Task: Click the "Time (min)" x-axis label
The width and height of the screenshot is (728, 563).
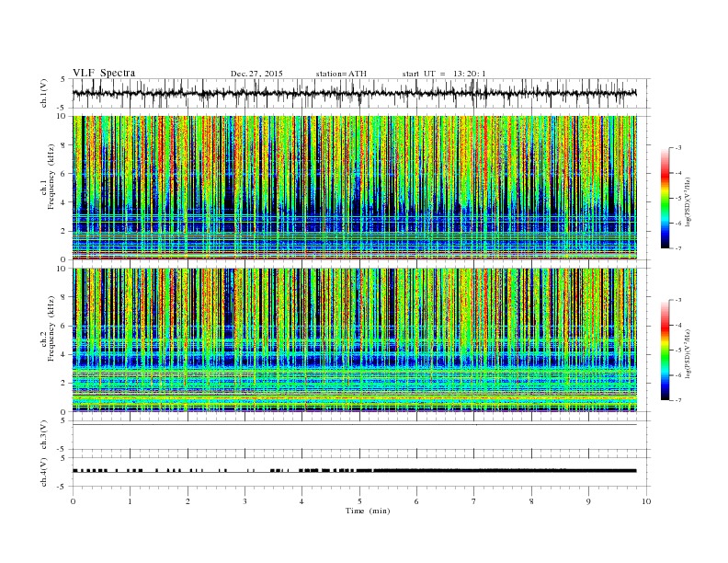Action: click(x=368, y=511)
